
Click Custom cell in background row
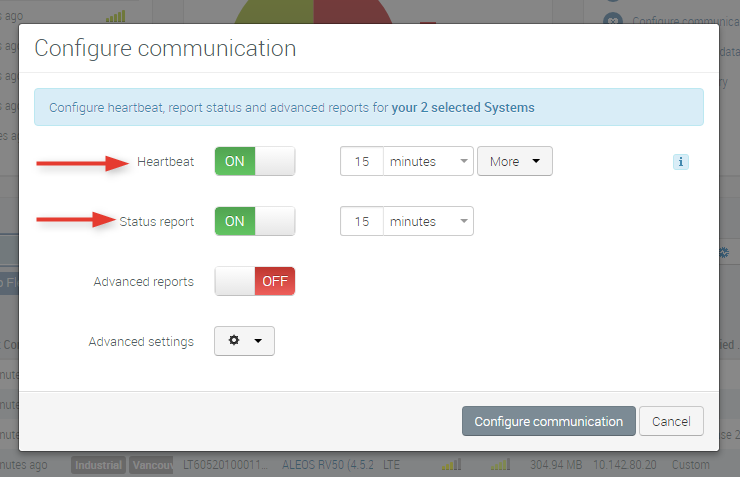pyautogui.click(x=690, y=465)
